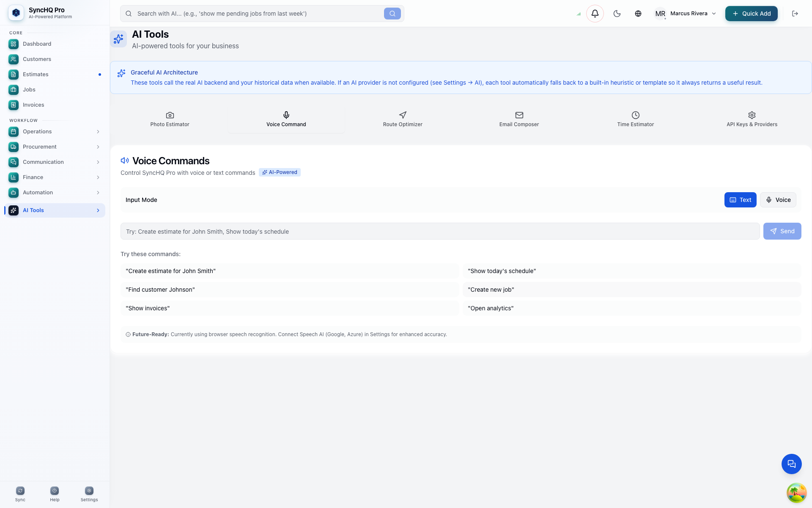Viewport: 812px width, 508px height.
Task: Open Settings from the bottom bar
Action: click(x=89, y=494)
